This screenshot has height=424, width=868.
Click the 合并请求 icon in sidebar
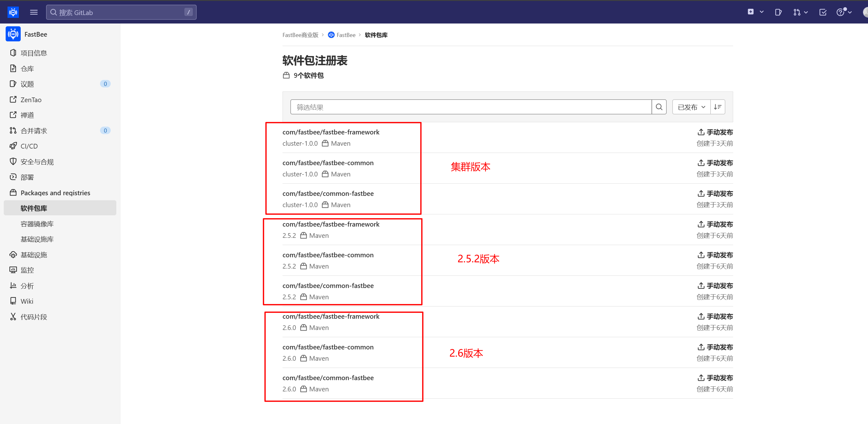point(13,131)
